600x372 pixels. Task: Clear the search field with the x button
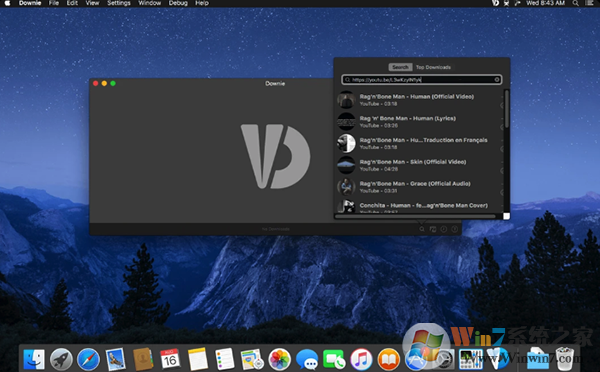[x=497, y=80]
